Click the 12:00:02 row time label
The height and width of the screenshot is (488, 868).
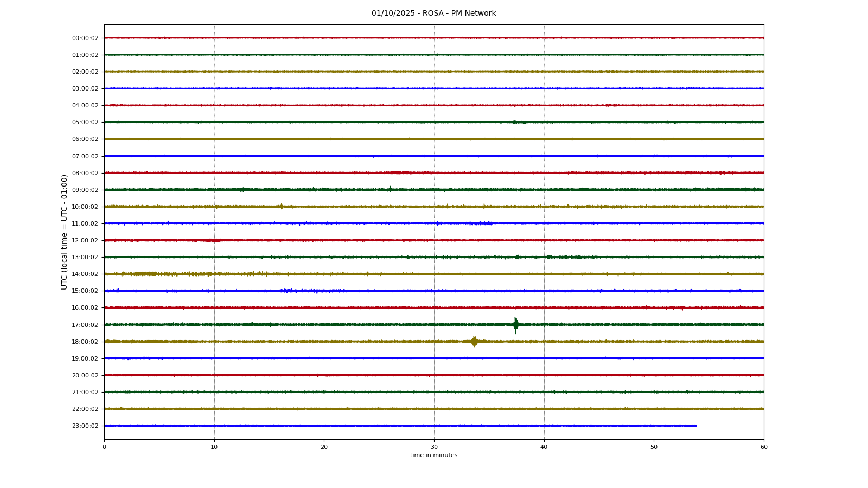85,240
